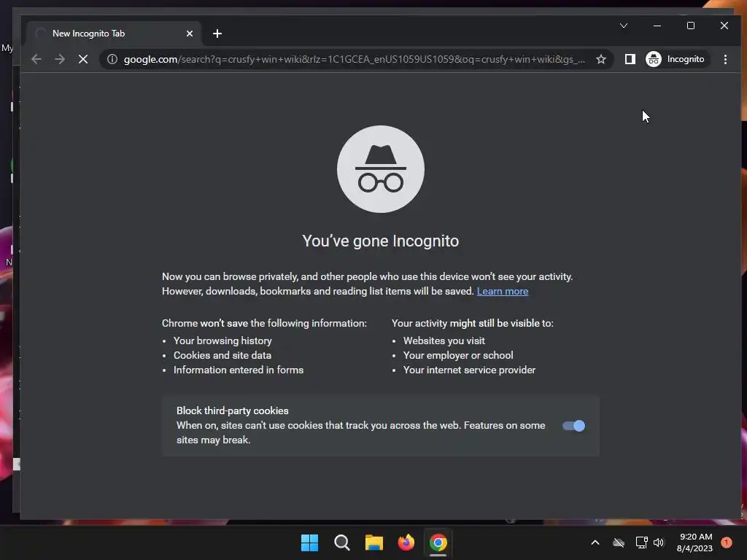Click the 'You've gone Incognito' heading
The width and height of the screenshot is (747, 560).
click(381, 241)
